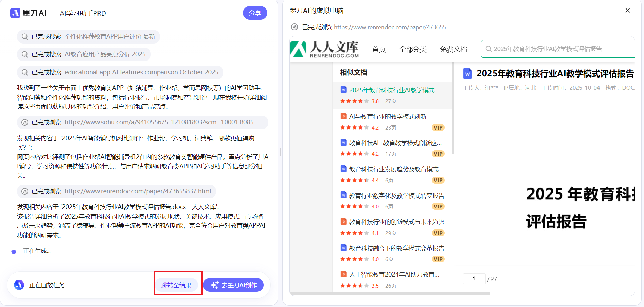Viewport: 644px width, 307px height.
Task: Open similar document 2025年教育科技行业AI教学模式...
Action: (x=394, y=90)
